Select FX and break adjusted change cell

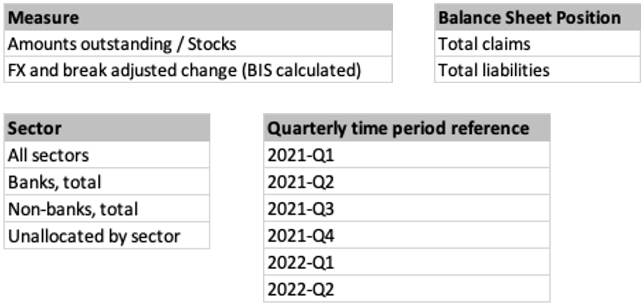pos(198,70)
